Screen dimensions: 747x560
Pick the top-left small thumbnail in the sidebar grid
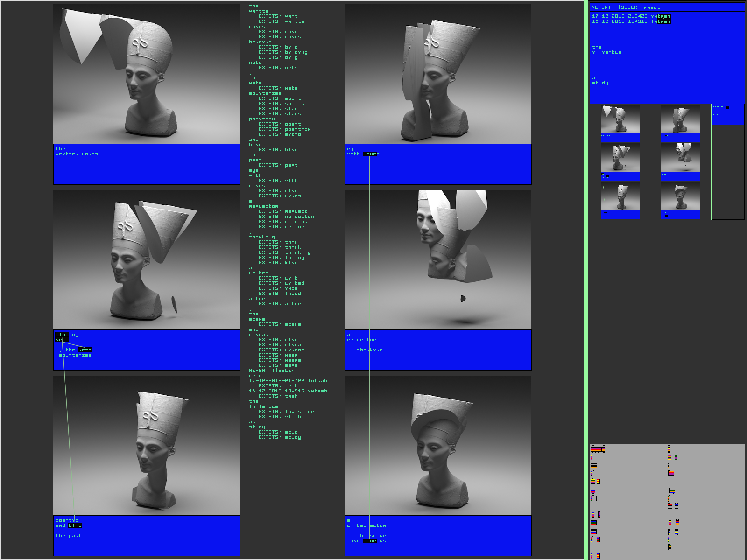620,119
